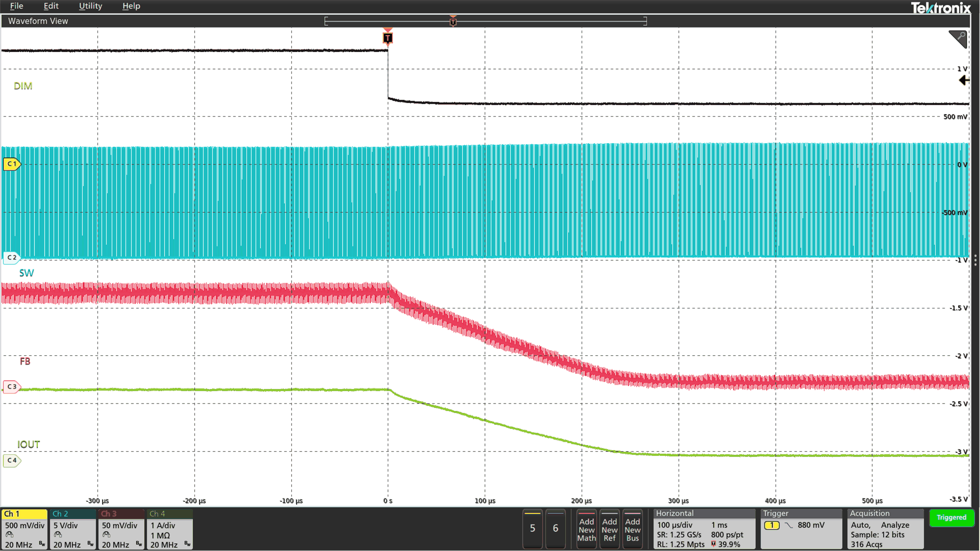Open the Utility menu
Viewport: 980px width, 551px height.
click(90, 6)
